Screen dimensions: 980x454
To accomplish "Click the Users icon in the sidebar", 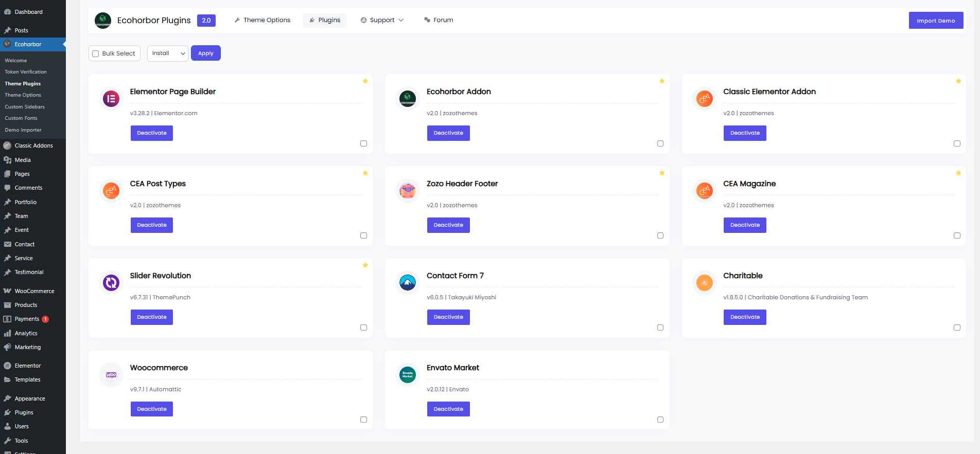I will (x=7, y=426).
